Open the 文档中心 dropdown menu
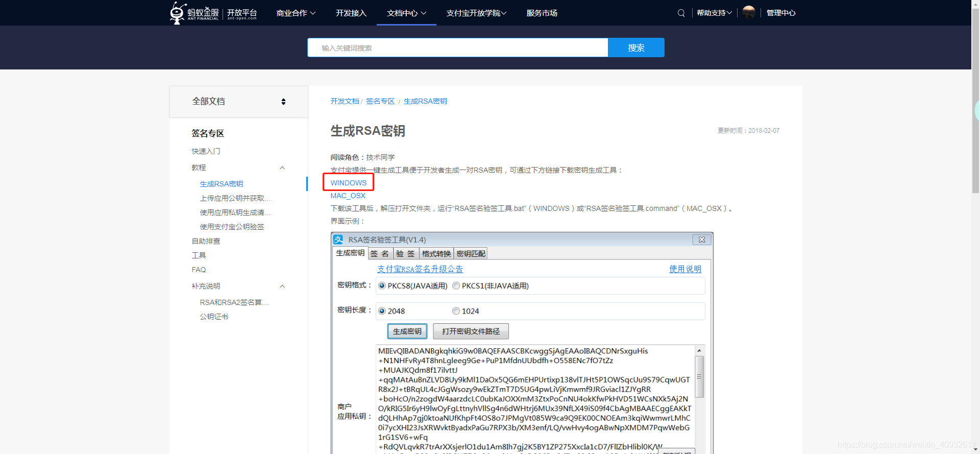Viewport: 980px width, 454px height. click(x=406, y=13)
